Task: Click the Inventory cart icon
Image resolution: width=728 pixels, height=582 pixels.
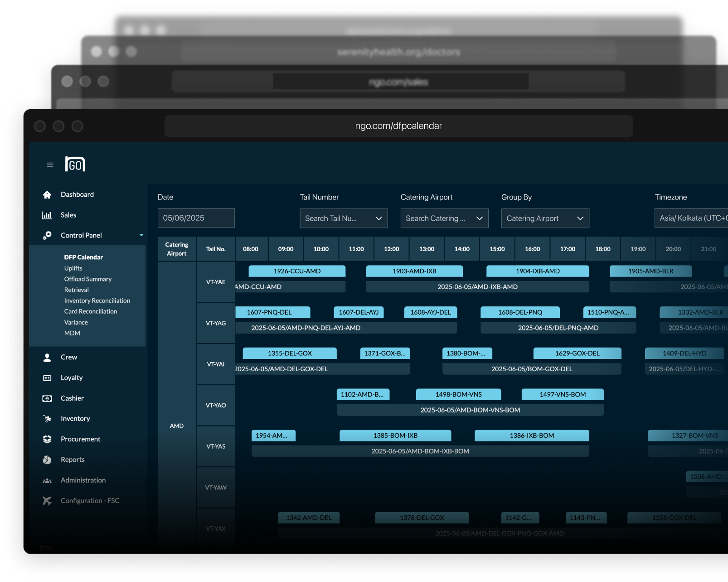Action: click(x=47, y=419)
